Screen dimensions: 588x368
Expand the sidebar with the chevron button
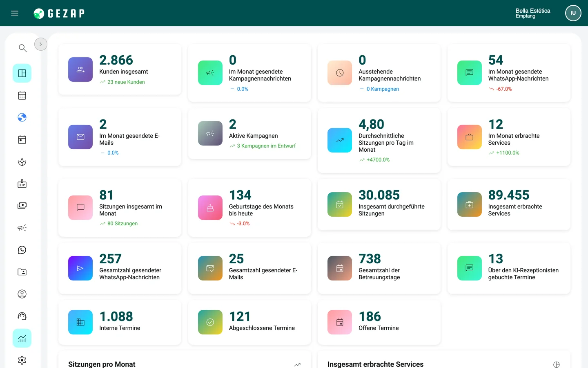[x=41, y=44]
